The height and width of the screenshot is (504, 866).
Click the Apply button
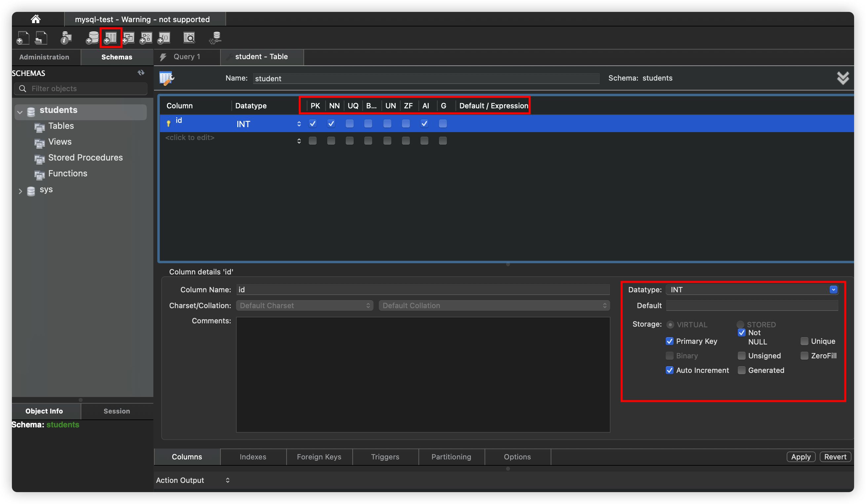[x=801, y=457]
